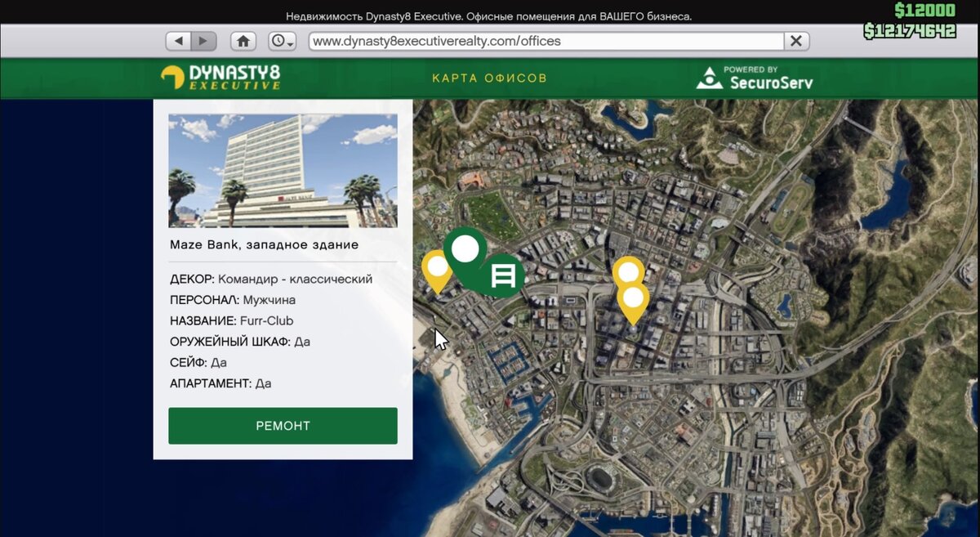Click the 'Maze Bank, западное здание' title
The image size is (980, 537).
click(x=264, y=244)
